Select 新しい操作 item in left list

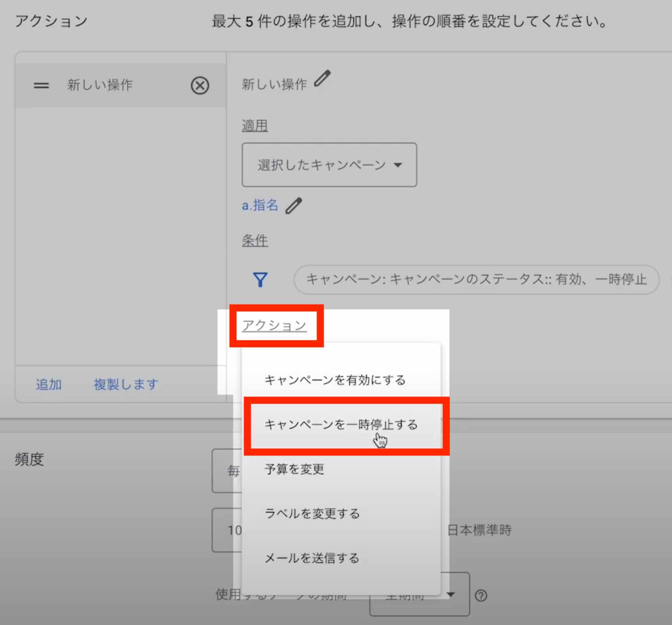[x=100, y=85]
